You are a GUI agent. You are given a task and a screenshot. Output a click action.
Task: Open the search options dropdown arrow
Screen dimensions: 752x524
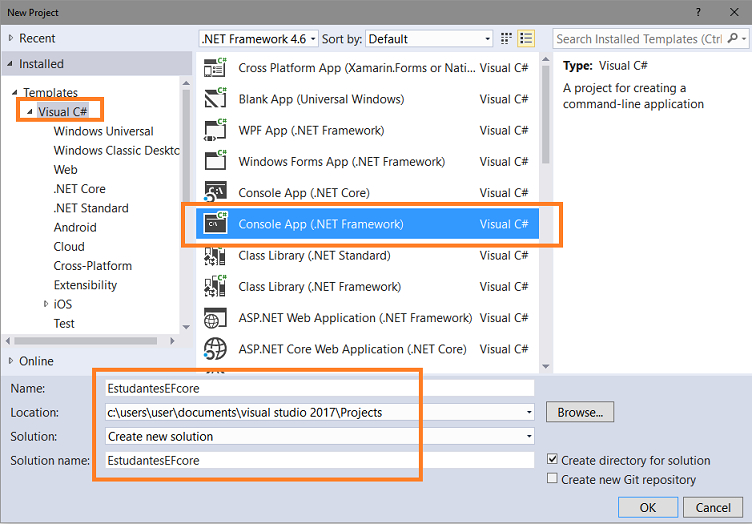[744, 38]
